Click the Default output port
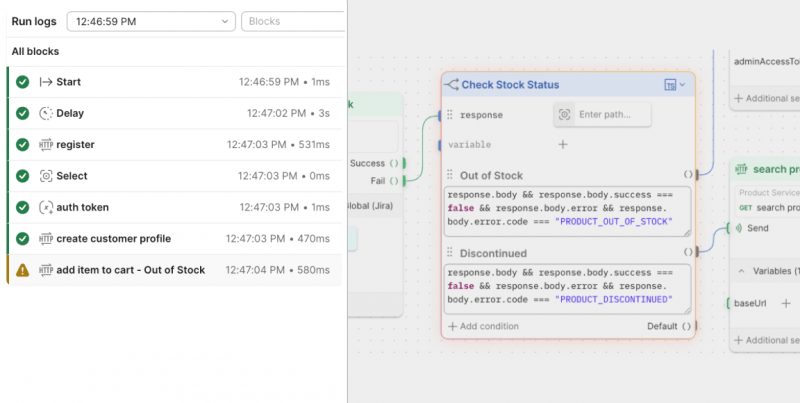The width and height of the screenshot is (800, 403). click(x=687, y=326)
